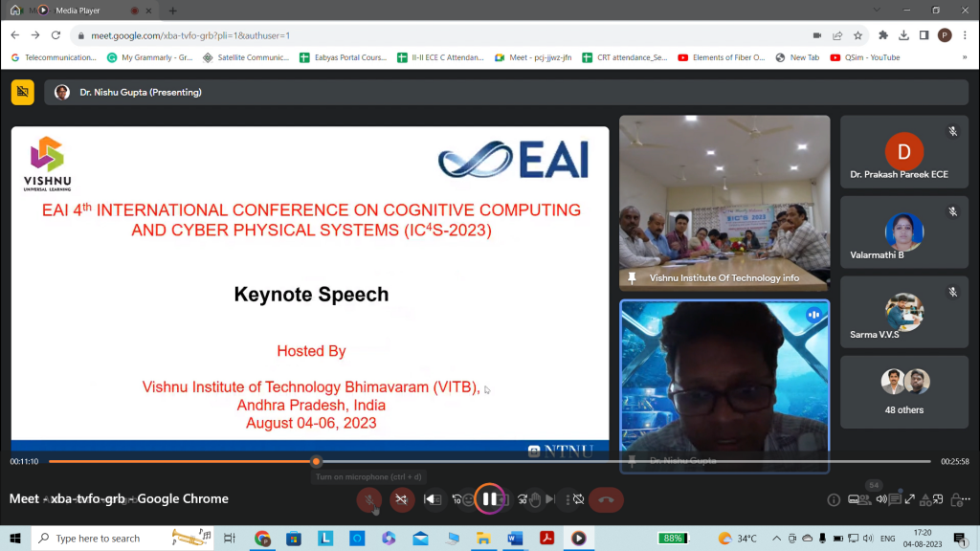
Task: Expand the bookmarks overflow chevron
Action: (965, 57)
